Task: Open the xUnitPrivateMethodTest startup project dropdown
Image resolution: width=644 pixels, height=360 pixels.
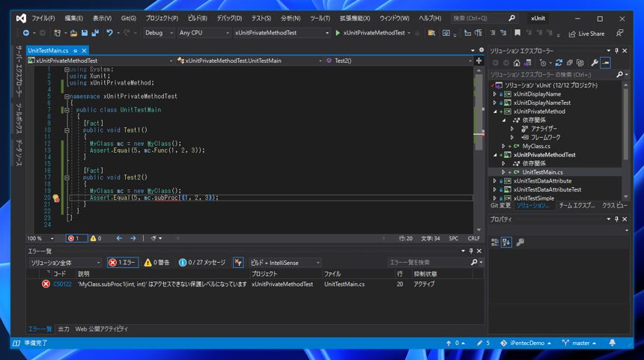Action: tap(282, 33)
